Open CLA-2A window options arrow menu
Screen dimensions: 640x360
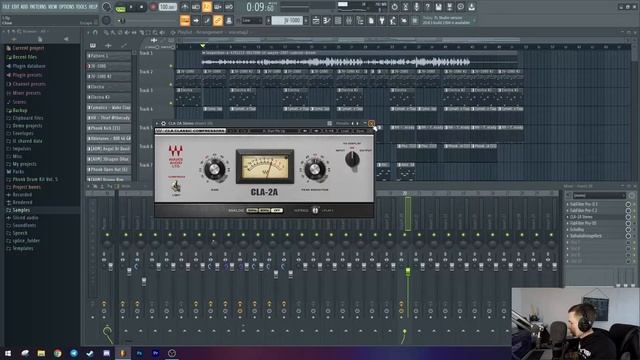click(x=157, y=123)
